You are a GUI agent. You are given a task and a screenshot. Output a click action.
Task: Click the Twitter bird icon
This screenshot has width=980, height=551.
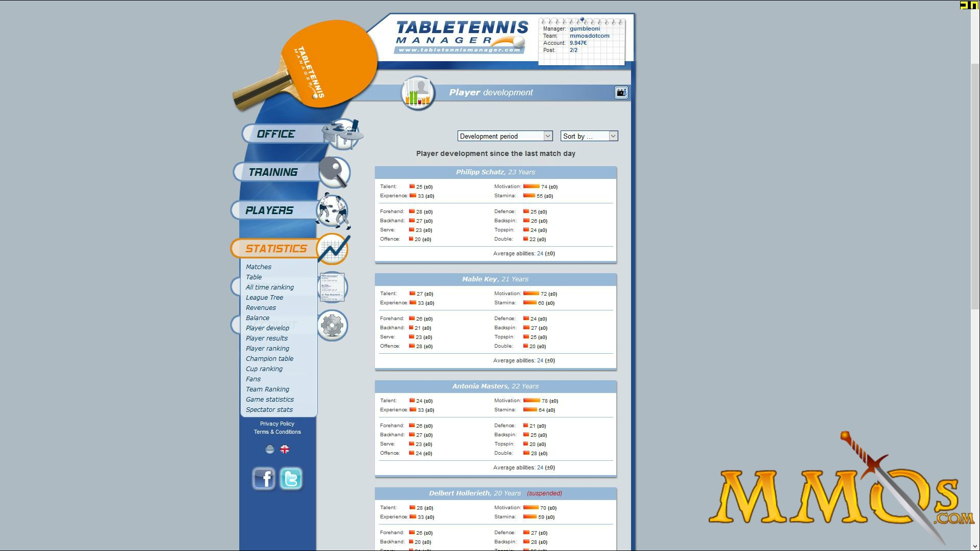point(291,479)
